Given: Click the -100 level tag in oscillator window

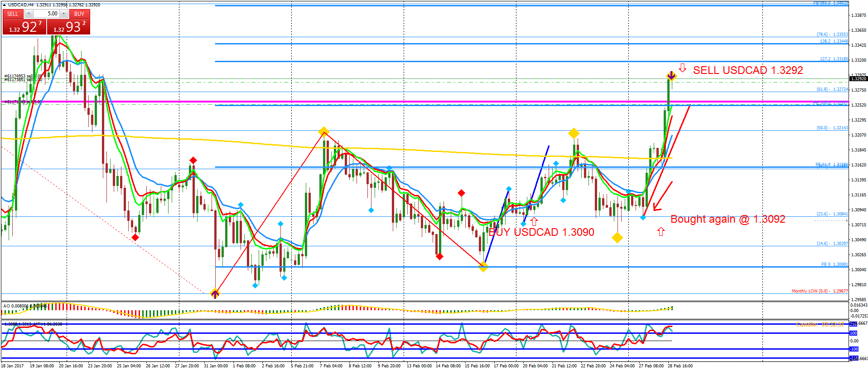Looking at the screenshot, I should tap(854, 349).
